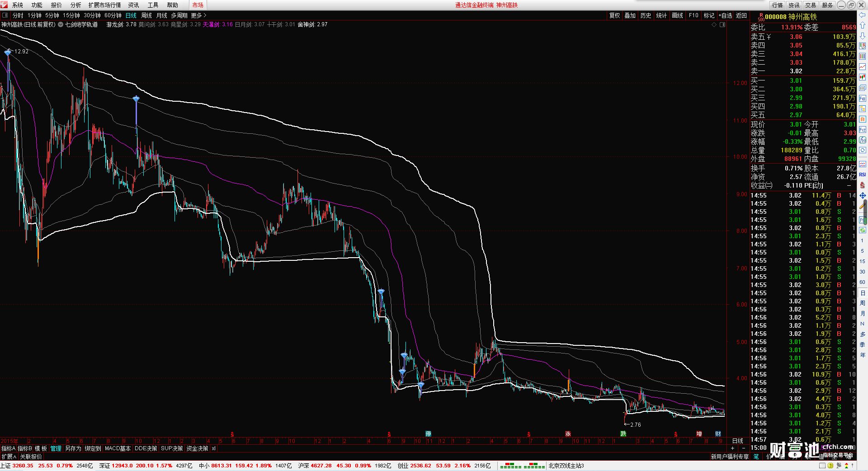Click the red S icon in sidebar

pos(863,185)
